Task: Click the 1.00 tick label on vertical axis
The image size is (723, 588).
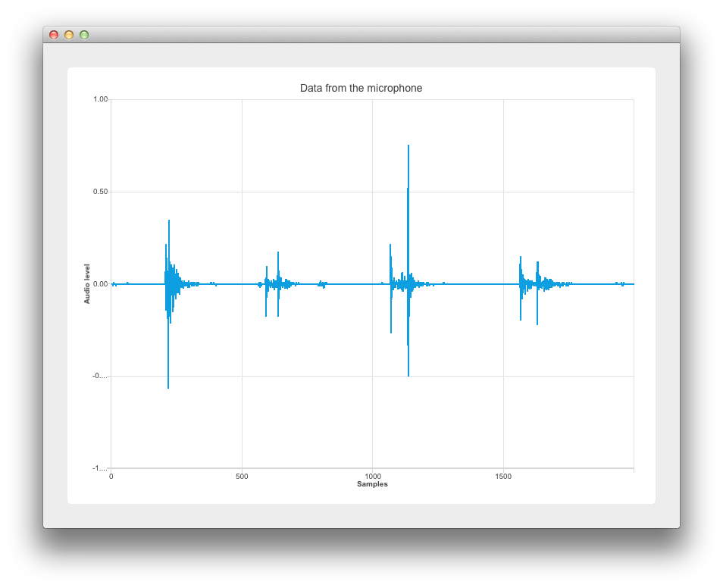Action: (101, 97)
